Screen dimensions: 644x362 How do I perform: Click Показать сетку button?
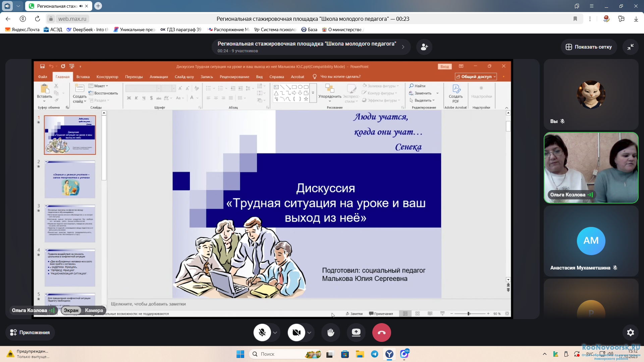[589, 47]
